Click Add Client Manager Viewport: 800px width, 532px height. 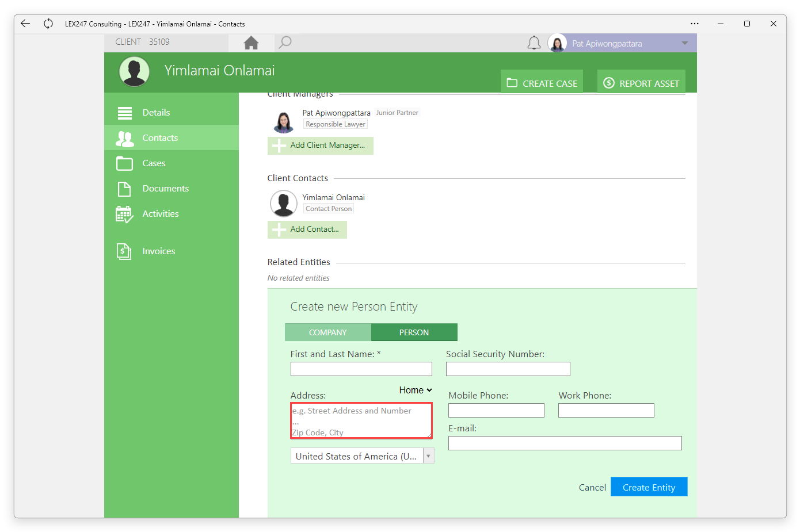point(321,146)
